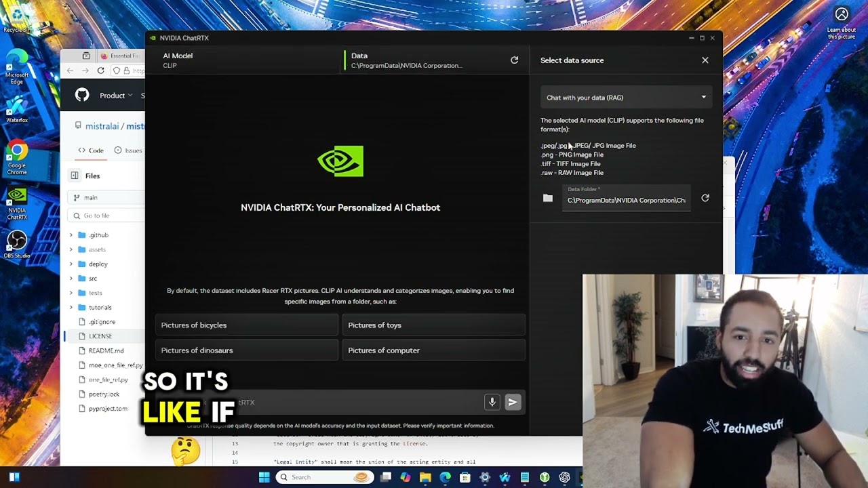This screenshot has width=868, height=488.
Task: Select the Pictures of bicycles suggestion
Action: (247, 325)
